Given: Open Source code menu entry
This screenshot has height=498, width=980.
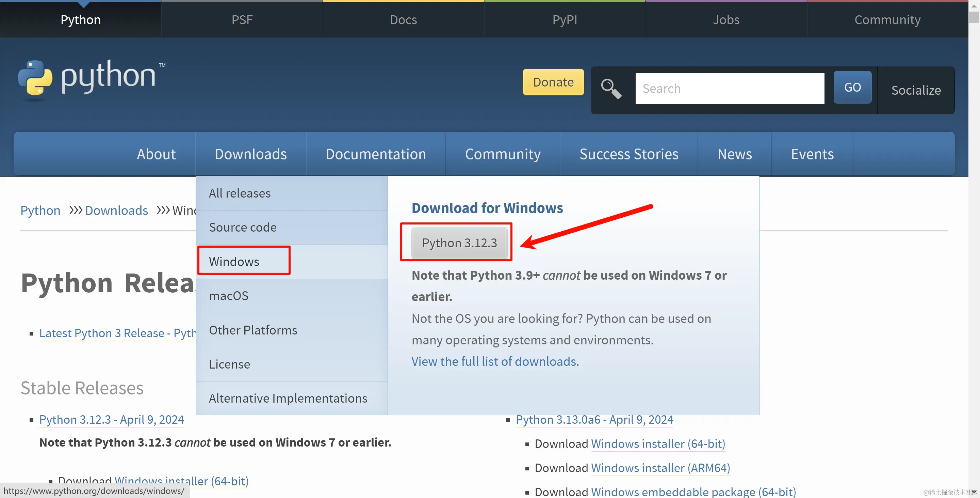Looking at the screenshot, I should (x=243, y=227).
